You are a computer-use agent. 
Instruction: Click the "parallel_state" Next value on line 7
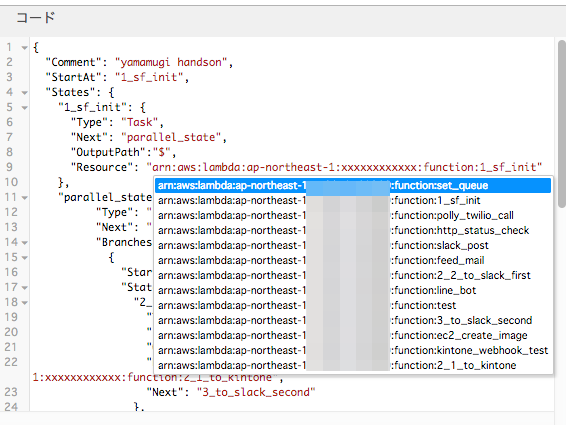click(x=171, y=138)
